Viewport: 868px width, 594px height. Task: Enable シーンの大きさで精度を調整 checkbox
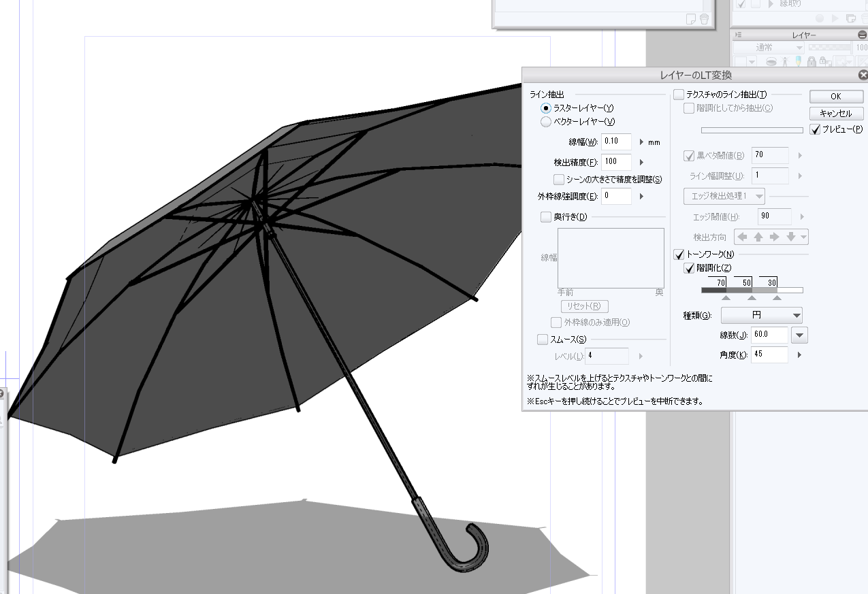coord(559,180)
